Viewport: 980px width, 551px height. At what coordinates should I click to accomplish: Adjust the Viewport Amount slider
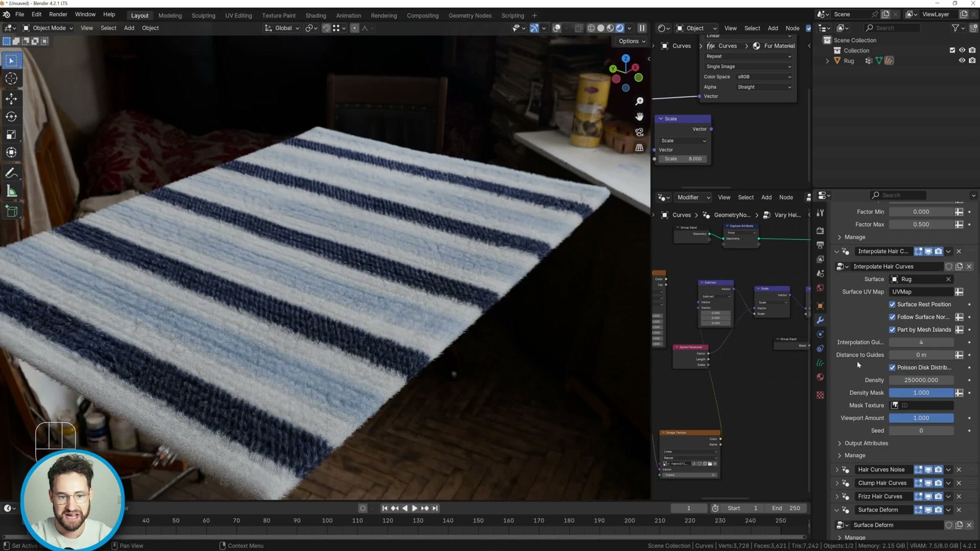[x=921, y=418]
